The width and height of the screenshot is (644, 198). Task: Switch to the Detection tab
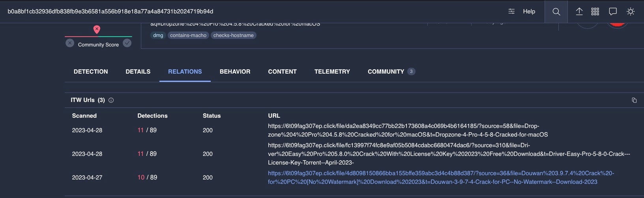[x=91, y=72]
